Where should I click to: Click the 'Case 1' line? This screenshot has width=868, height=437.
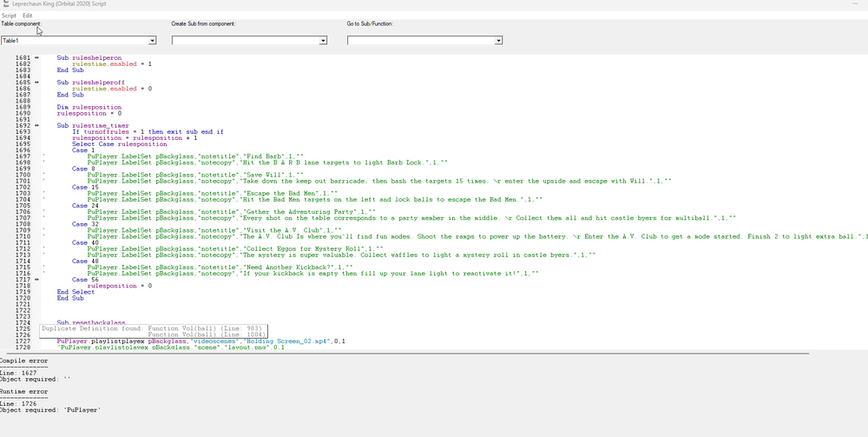coord(83,150)
